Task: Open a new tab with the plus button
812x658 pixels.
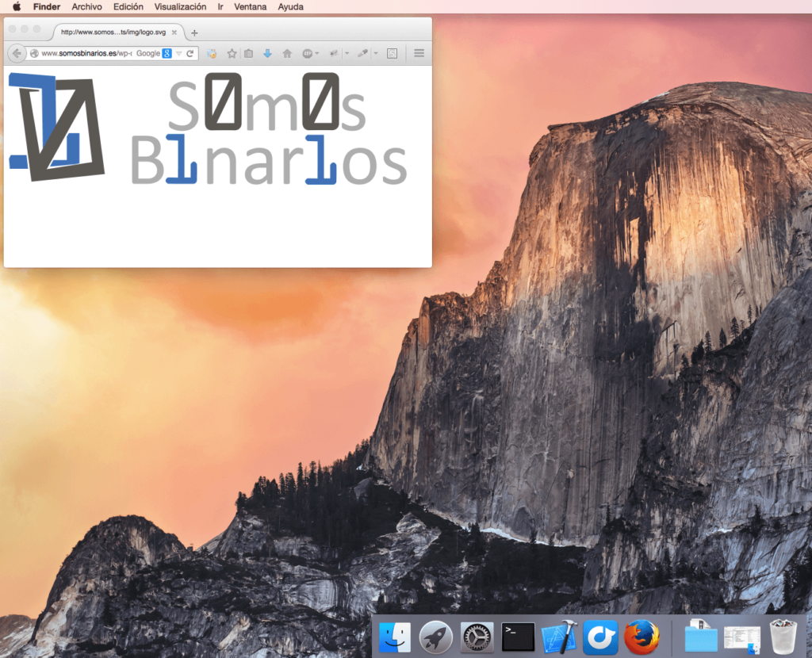Action: [195, 33]
